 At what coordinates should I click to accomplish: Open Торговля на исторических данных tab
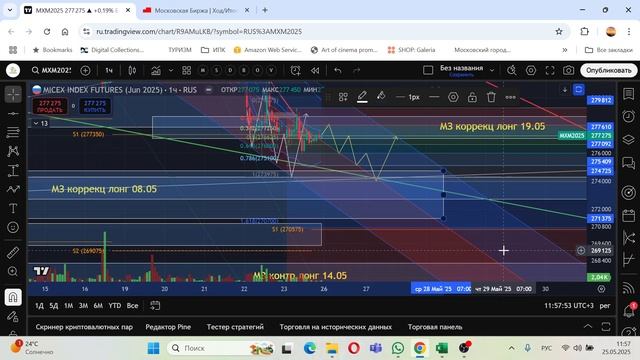(x=336, y=327)
